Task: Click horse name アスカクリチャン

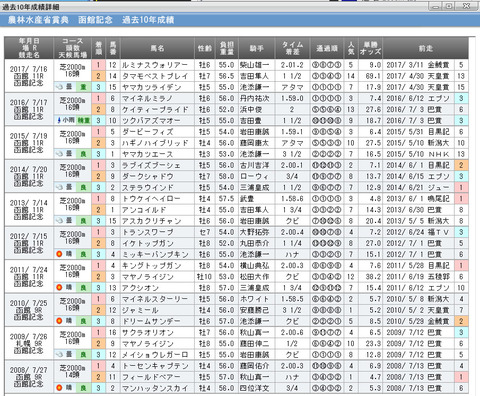Action: (x=151, y=221)
